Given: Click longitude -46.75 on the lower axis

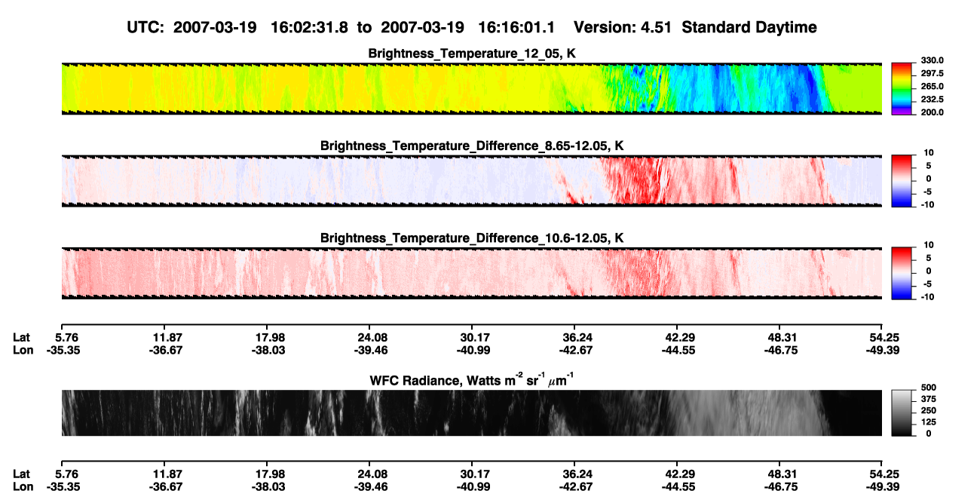Looking at the screenshot, I should click(779, 487).
